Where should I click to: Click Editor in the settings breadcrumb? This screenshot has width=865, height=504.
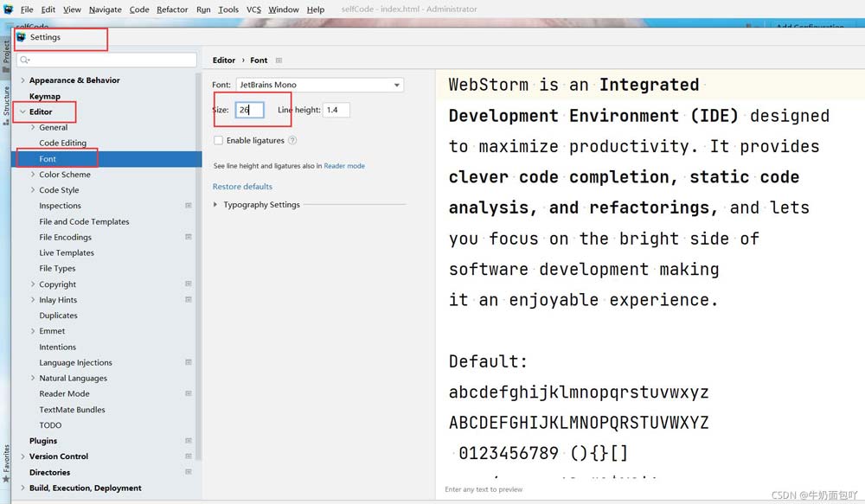(x=223, y=60)
